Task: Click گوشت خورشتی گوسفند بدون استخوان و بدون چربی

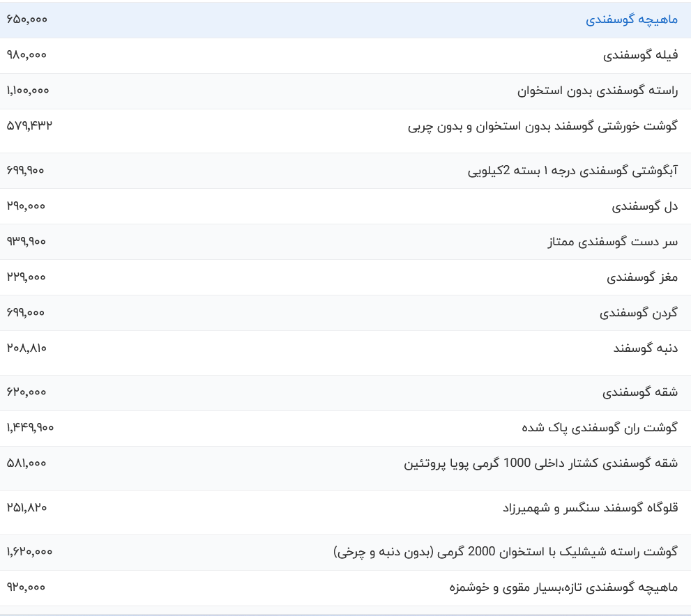Action: [542, 127]
